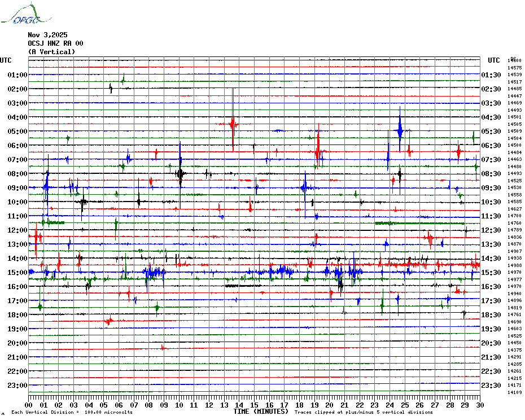Click minute label '10' on time axis
The width and height of the screenshot is (525, 420).
[x=179, y=405]
